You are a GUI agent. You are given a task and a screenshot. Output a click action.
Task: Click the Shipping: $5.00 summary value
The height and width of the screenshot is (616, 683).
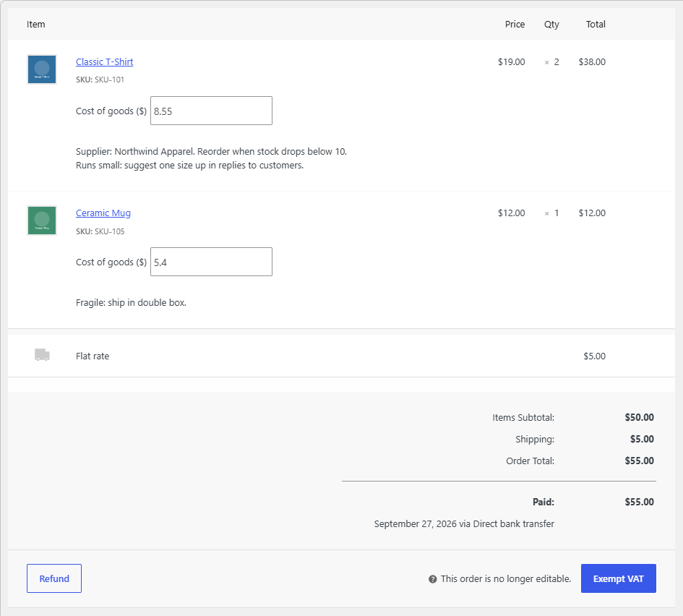click(642, 439)
